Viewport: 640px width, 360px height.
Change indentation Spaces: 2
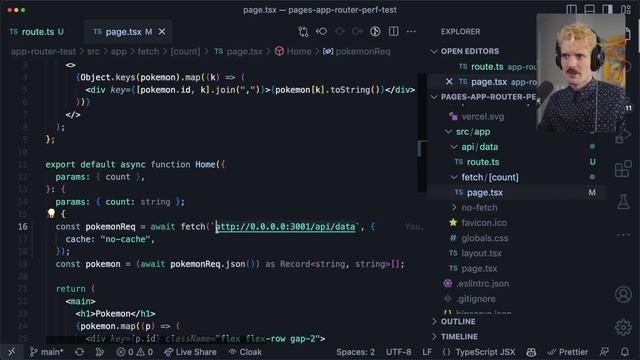point(356,352)
